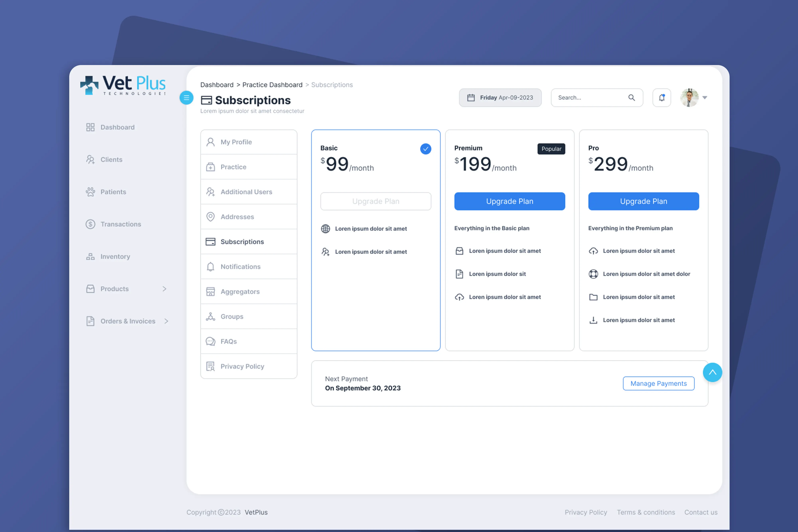Screen dimensions: 798x532
Task: Click the Practice Dashboard breadcrumb link
Action: coord(272,85)
